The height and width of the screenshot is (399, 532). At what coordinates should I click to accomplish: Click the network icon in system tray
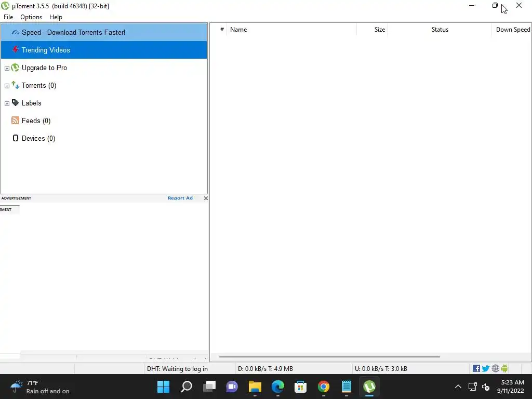[x=473, y=387]
